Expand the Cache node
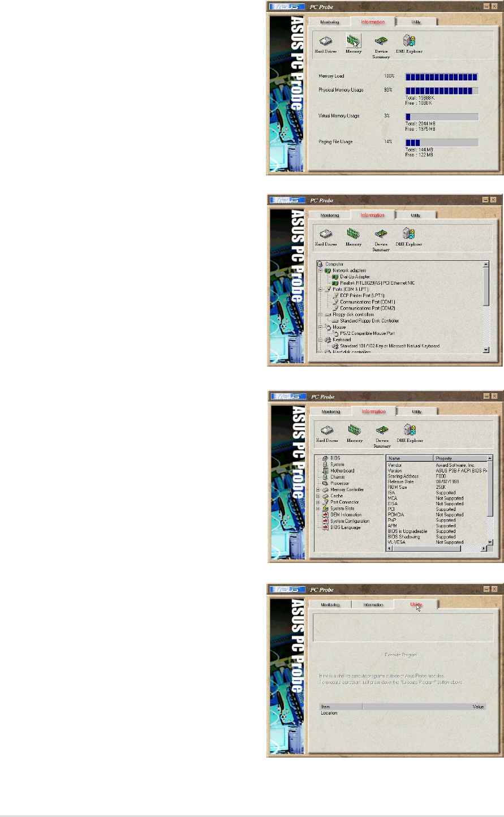This screenshot has height=817, width=504. (318, 496)
